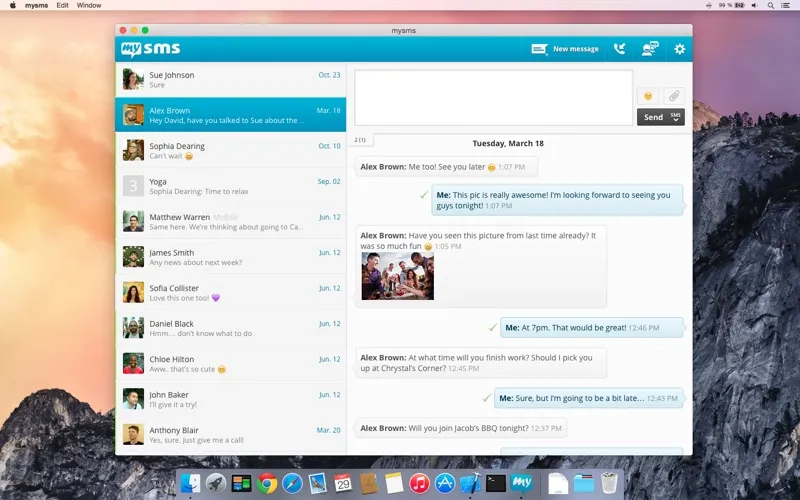Open Trash from the dock

[x=609, y=483]
